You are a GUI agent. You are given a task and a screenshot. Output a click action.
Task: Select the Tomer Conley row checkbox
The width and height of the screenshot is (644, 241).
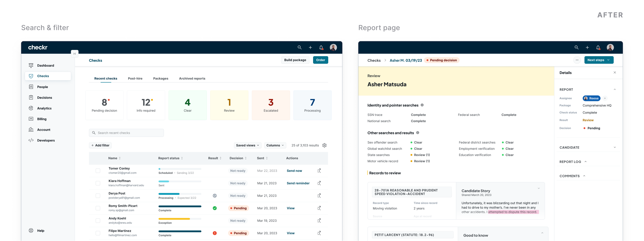(98, 171)
